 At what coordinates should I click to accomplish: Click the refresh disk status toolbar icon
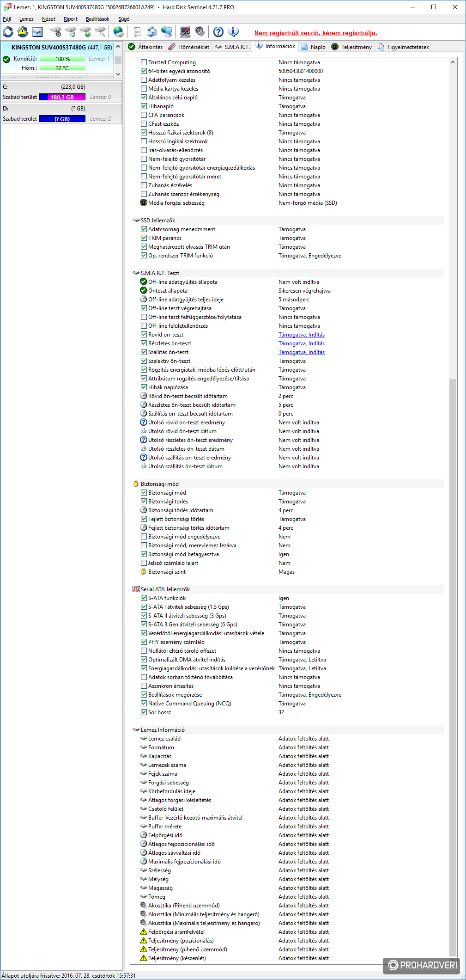[x=8, y=32]
